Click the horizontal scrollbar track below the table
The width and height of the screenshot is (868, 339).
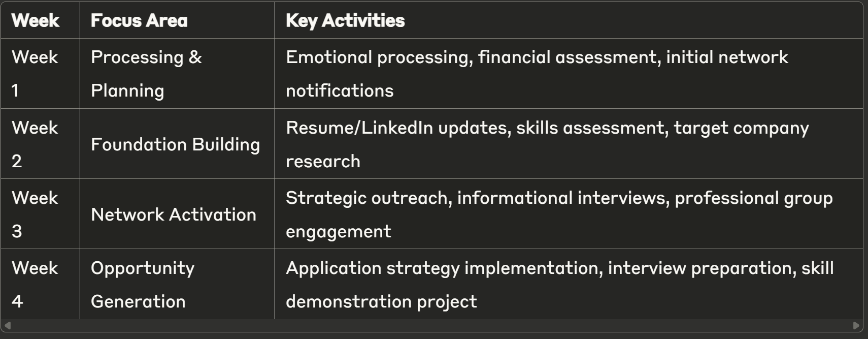point(431,325)
